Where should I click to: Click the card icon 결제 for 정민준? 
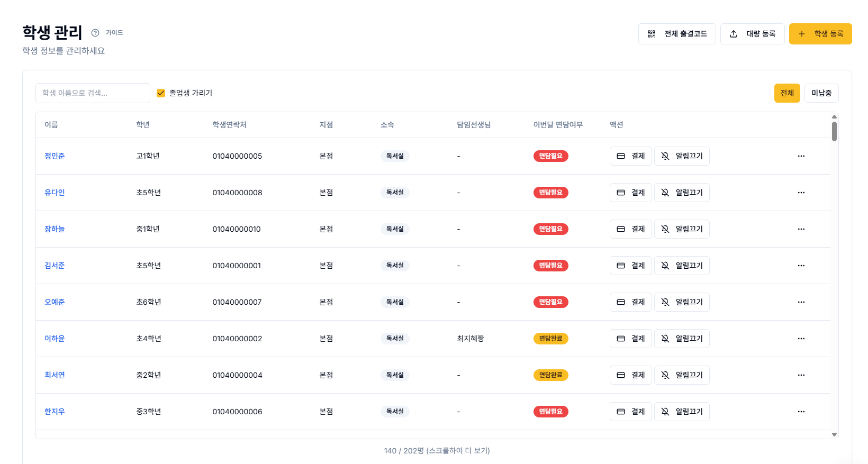click(621, 156)
